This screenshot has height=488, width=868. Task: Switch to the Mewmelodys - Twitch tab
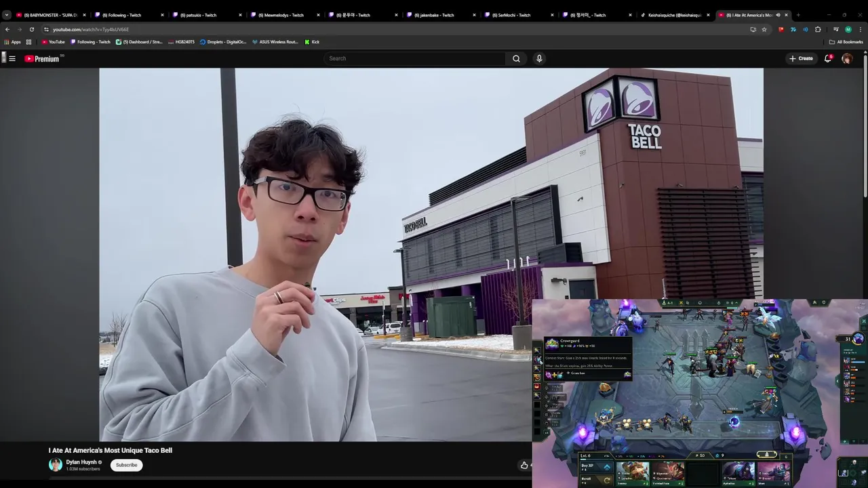click(285, 15)
